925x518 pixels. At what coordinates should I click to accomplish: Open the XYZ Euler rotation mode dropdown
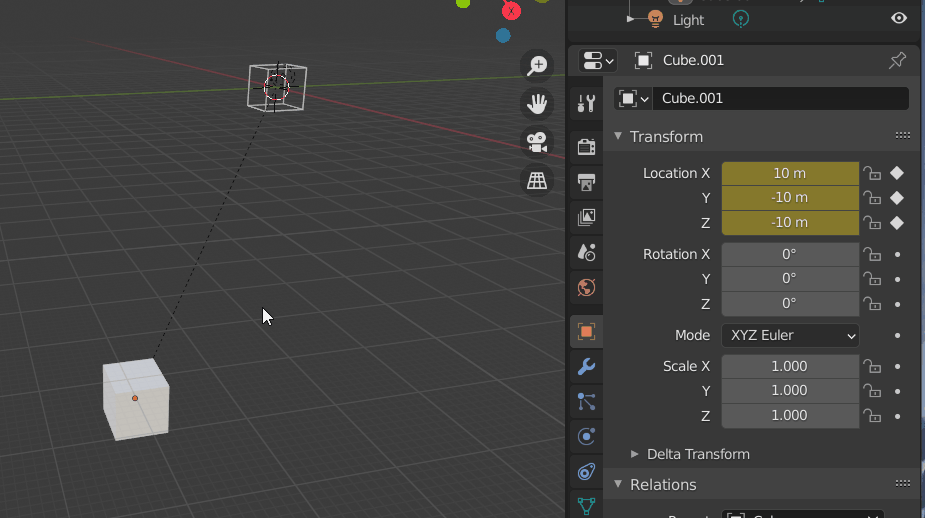pos(790,335)
